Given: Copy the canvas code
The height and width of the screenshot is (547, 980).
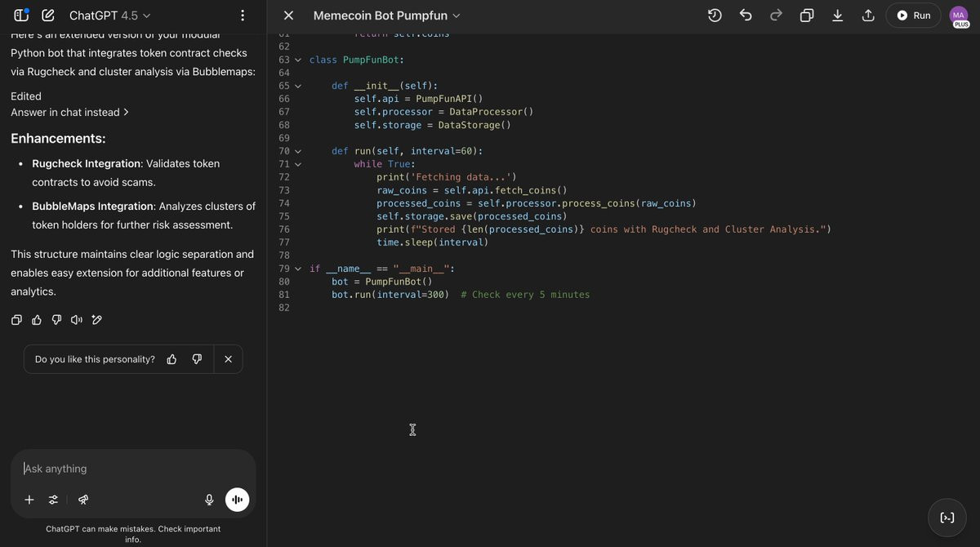Looking at the screenshot, I should [x=807, y=16].
